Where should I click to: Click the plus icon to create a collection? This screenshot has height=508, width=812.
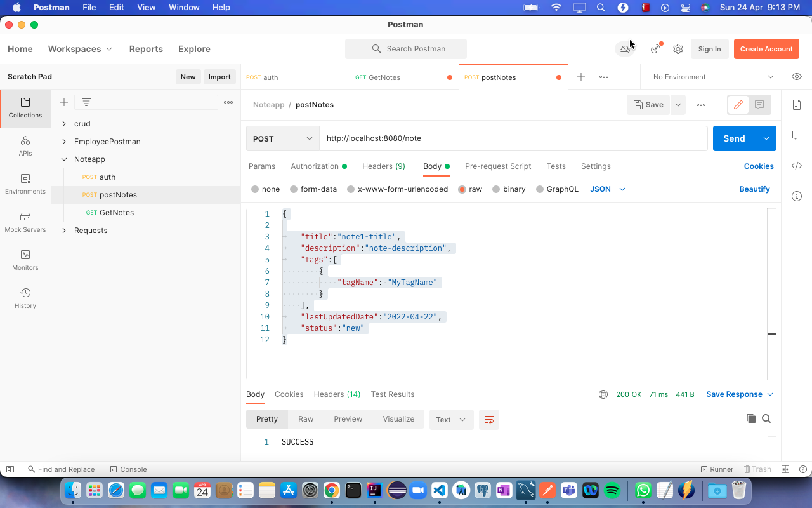[x=64, y=102]
